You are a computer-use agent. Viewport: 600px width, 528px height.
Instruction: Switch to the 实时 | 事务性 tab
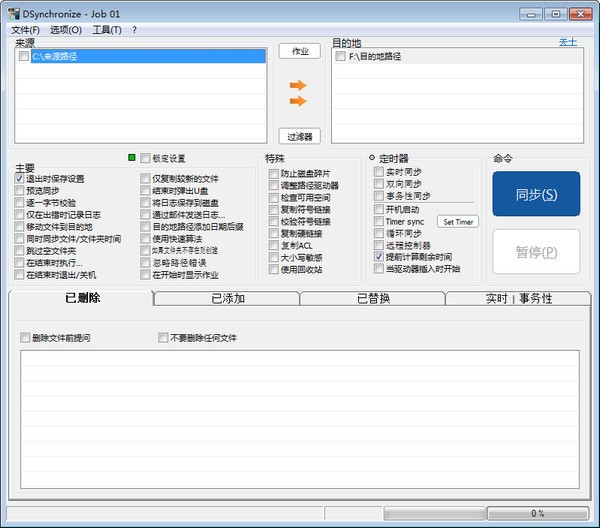pyautogui.click(x=518, y=298)
